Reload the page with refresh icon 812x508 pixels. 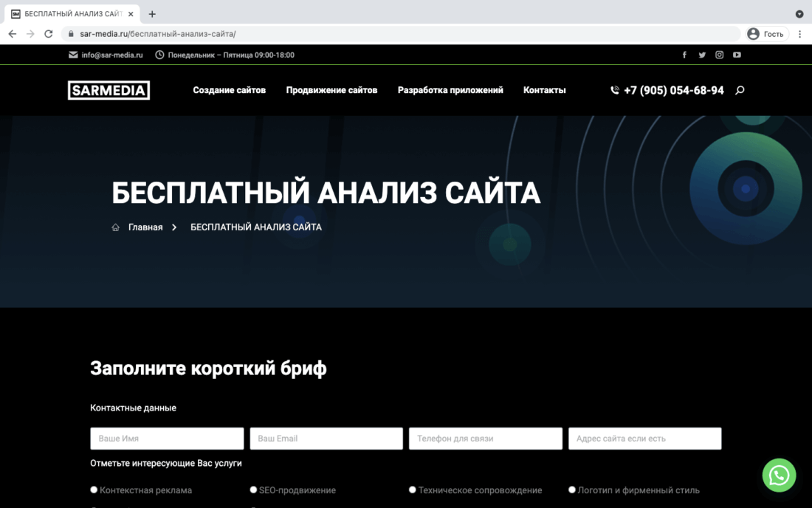pos(48,34)
